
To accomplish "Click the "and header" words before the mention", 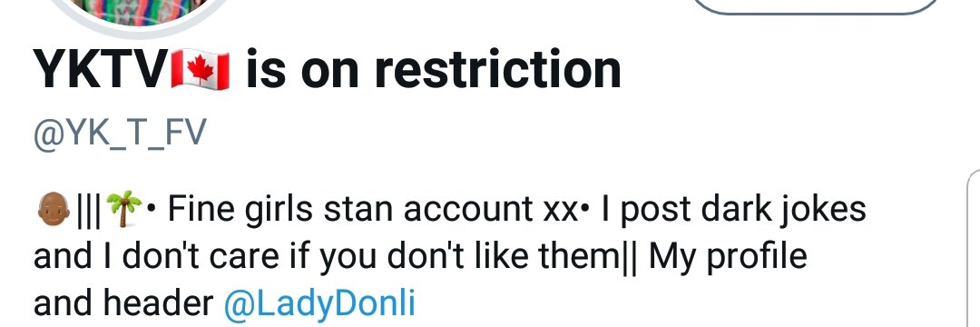I will click(x=123, y=304).
